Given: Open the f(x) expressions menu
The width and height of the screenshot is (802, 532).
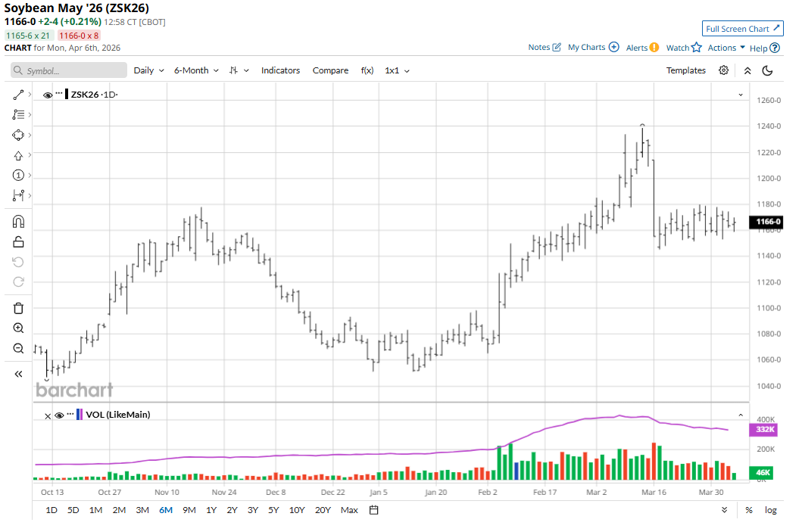Looking at the screenshot, I should [367, 70].
